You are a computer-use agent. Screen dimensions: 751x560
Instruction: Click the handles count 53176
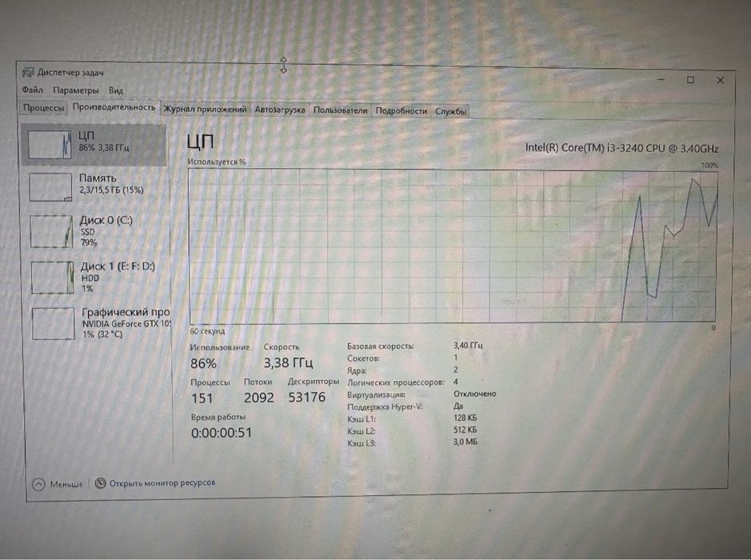tap(306, 397)
